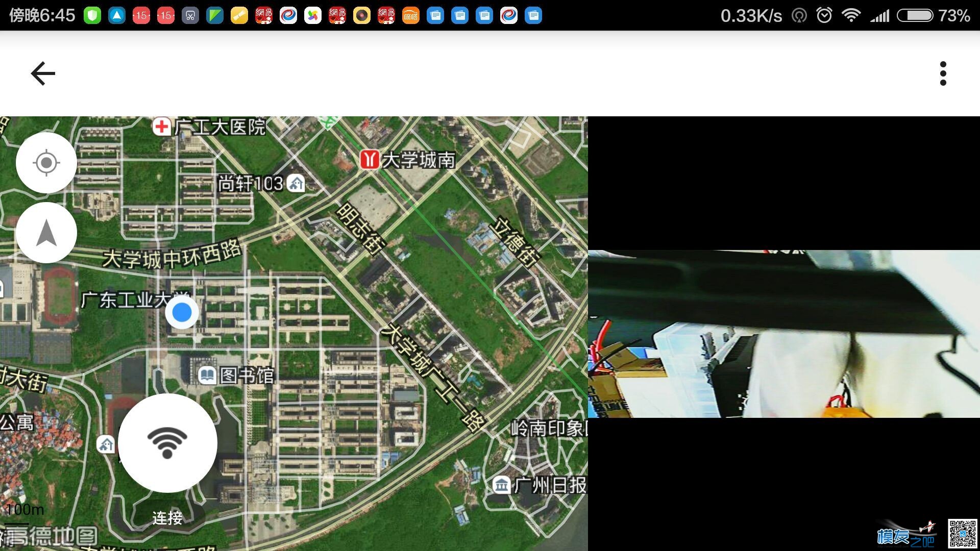
Task: Select the 大学城南 metro station marker
Action: click(369, 160)
